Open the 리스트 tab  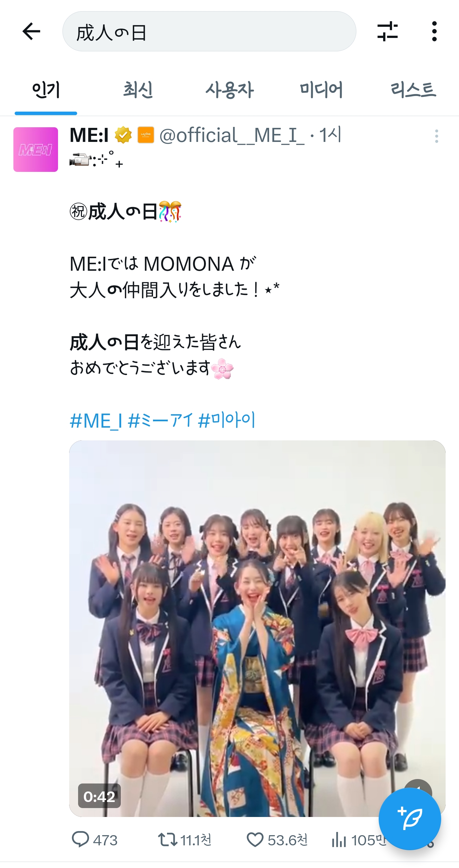coord(413,90)
